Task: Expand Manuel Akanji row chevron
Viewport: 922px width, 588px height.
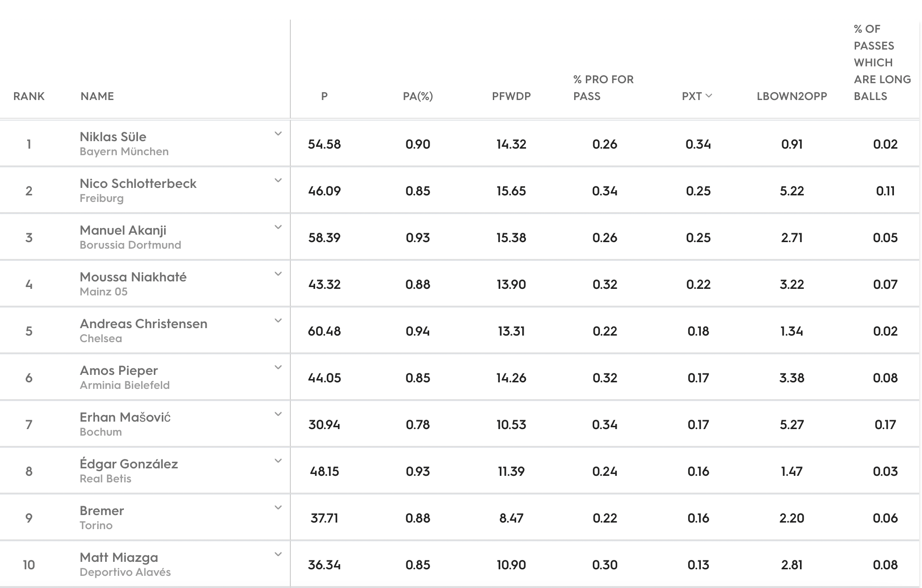Action: pyautogui.click(x=278, y=227)
